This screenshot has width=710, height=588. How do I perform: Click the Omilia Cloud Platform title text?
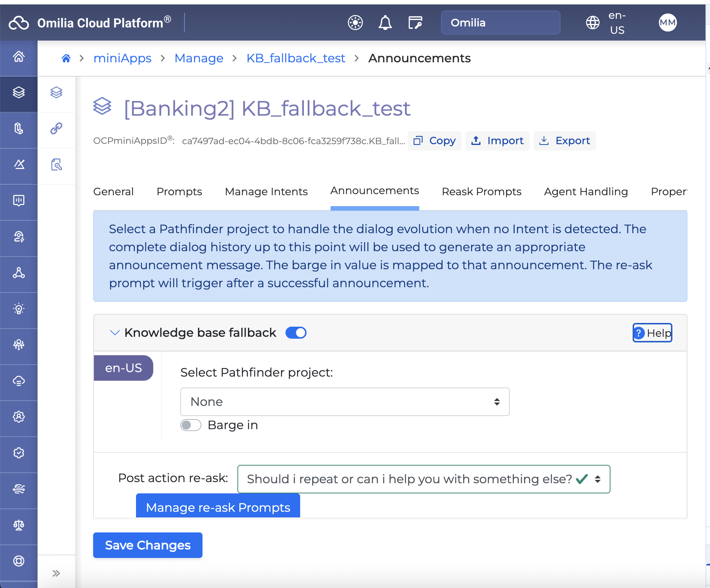tap(104, 23)
